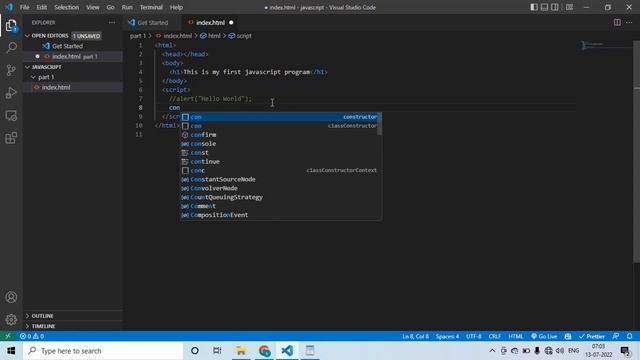Select the constructor suggestion
The height and width of the screenshot is (360, 640).
coord(279,117)
